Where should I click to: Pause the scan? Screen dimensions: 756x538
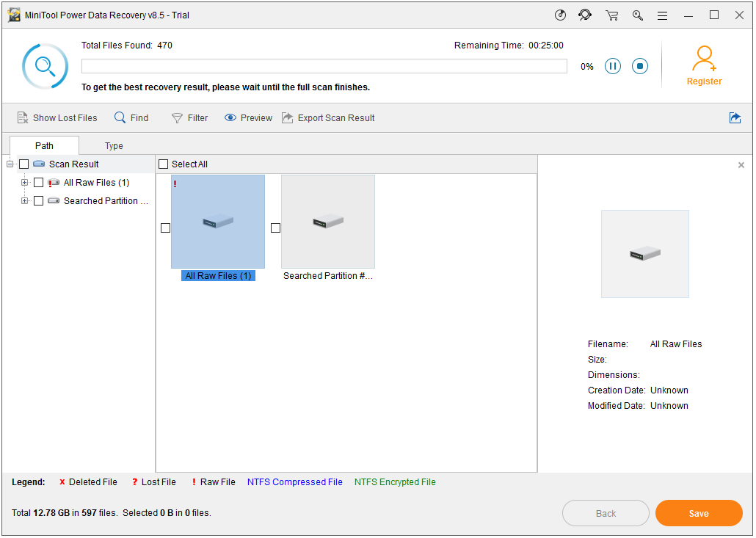(x=613, y=66)
